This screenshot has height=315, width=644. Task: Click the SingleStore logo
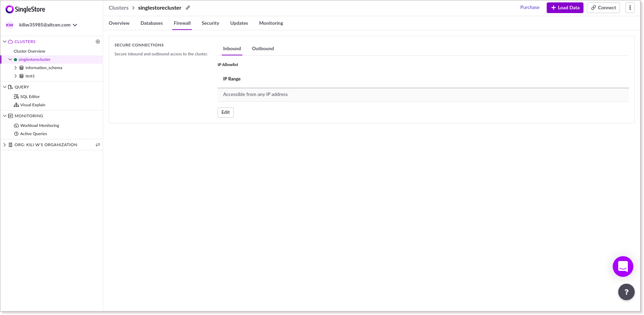[x=25, y=9]
